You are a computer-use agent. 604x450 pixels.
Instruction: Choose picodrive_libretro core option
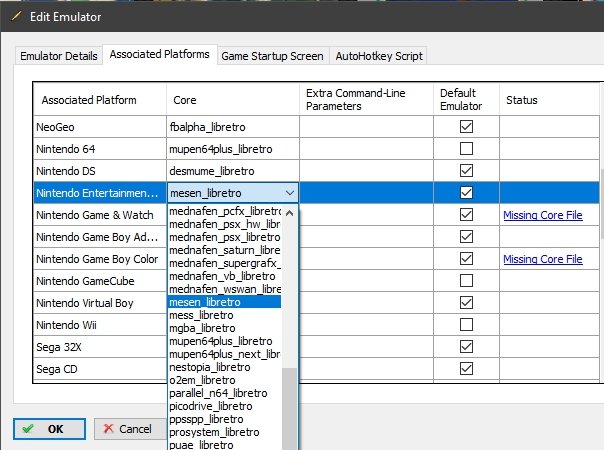click(225, 406)
